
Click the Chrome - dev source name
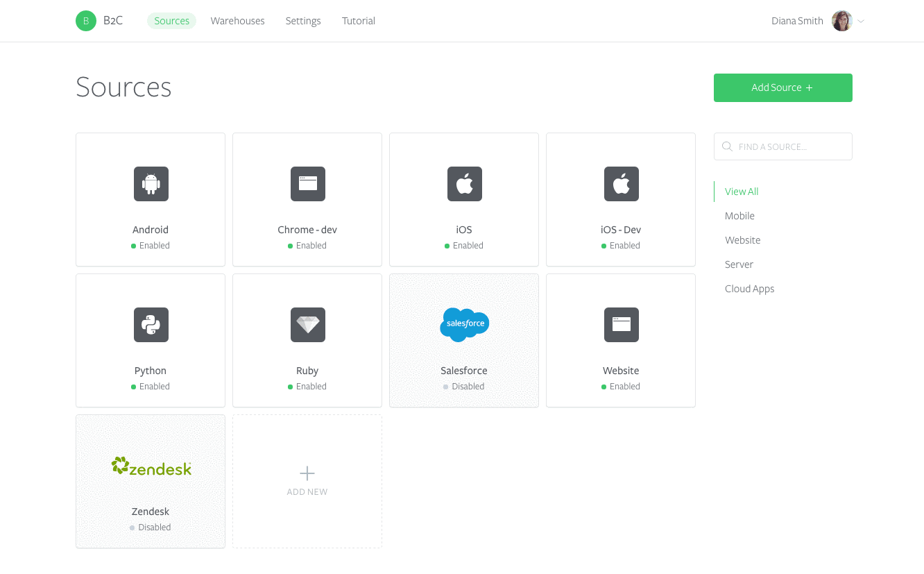(307, 230)
